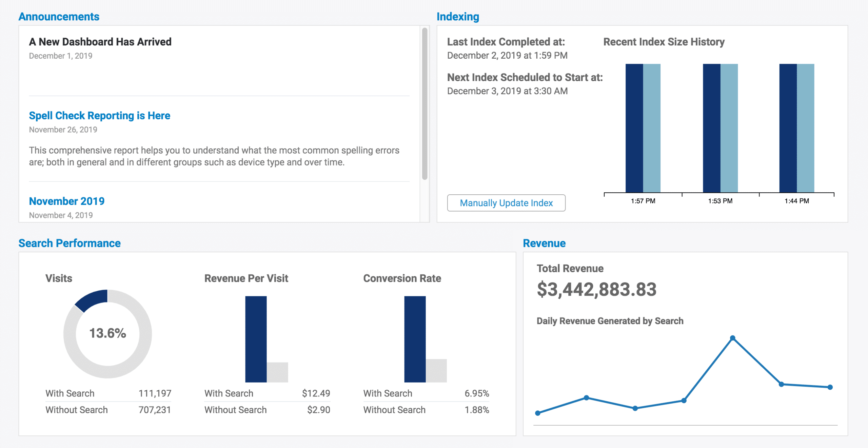Select the Announcements section header

[59, 16]
